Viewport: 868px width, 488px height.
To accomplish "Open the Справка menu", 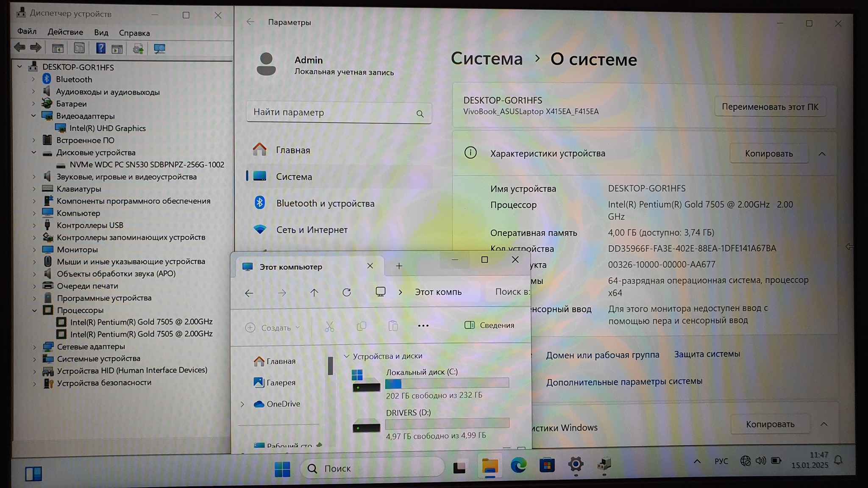I will [134, 33].
